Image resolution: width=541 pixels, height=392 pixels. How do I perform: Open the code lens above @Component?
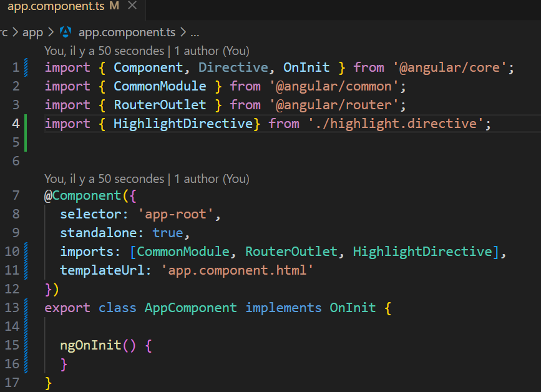click(147, 179)
